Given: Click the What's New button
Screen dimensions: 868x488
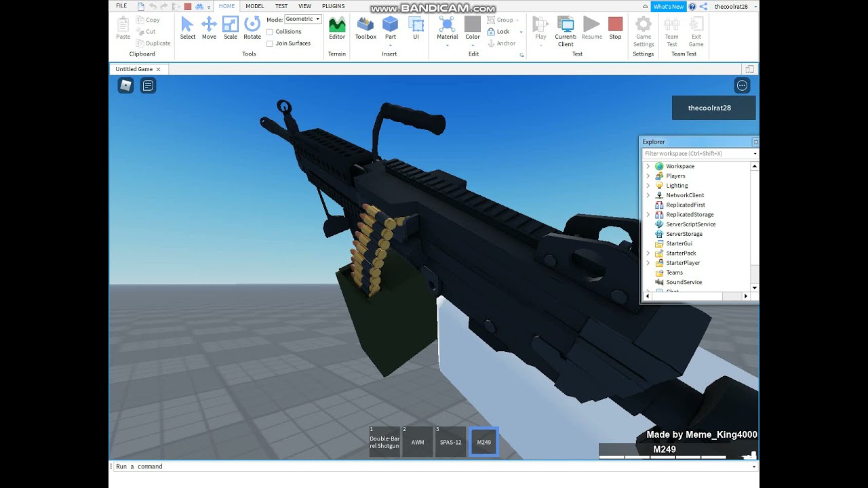Looking at the screenshot, I should tap(669, 6).
